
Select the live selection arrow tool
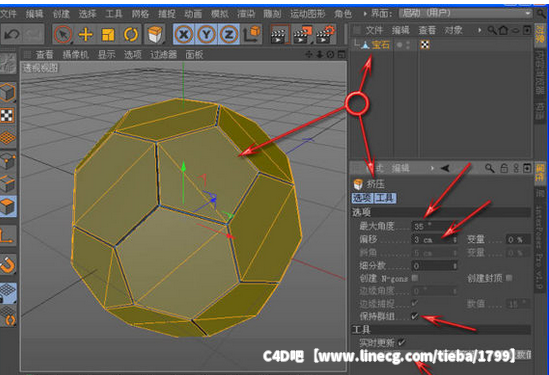(x=63, y=34)
